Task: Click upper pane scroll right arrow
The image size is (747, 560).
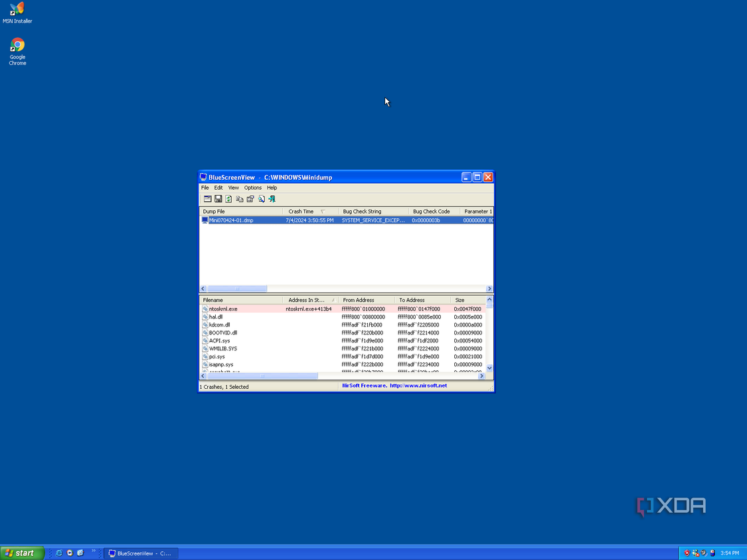Action: (489, 289)
